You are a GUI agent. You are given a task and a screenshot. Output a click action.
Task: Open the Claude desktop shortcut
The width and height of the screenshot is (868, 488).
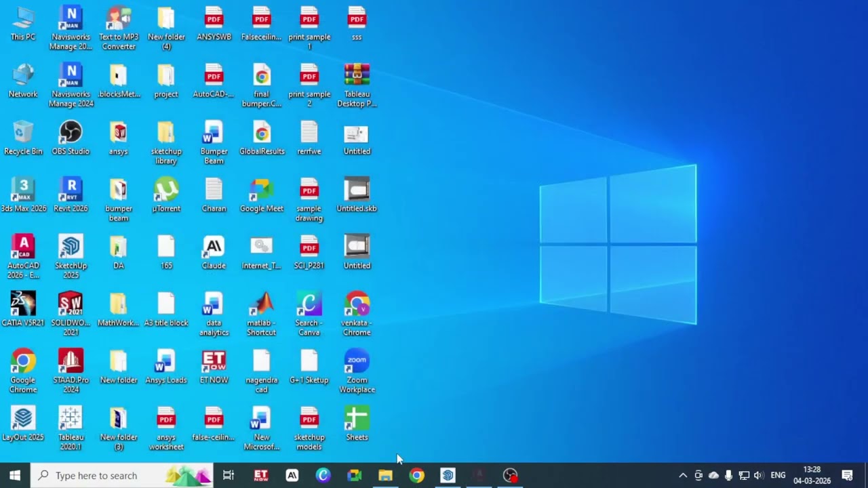pos(214,253)
